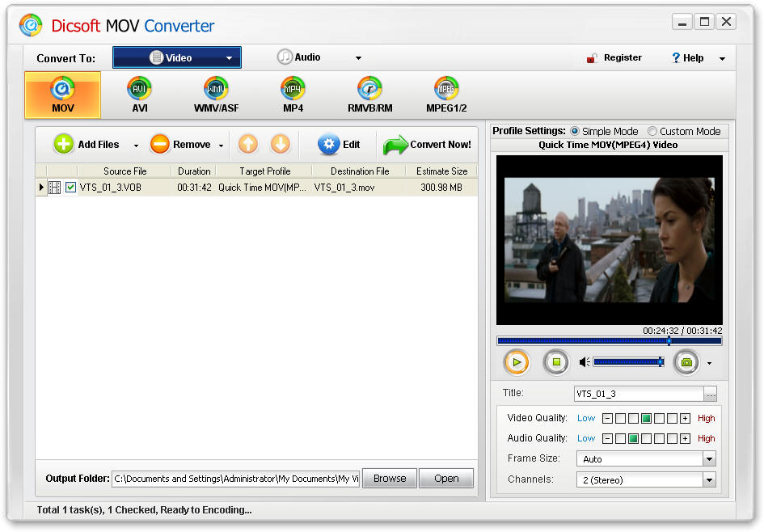764x532 pixels.
Task: Set video quality to highest level box
Action: point(672,419)
